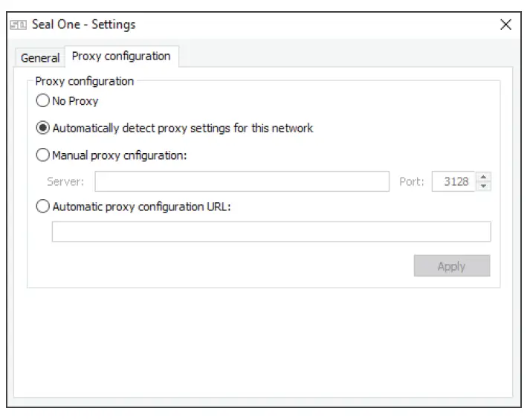Click the Seal One title bar icon

19,25
